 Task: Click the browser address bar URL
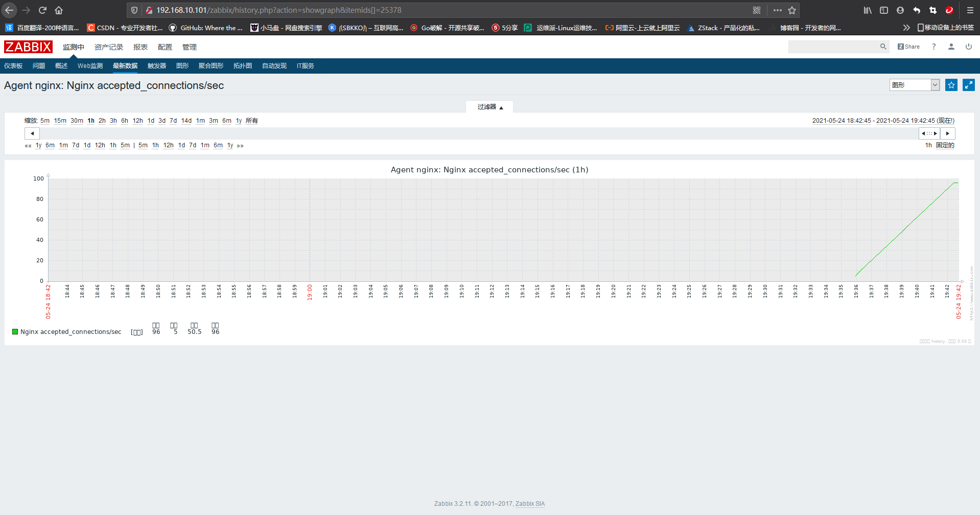[x=279, y=10]
